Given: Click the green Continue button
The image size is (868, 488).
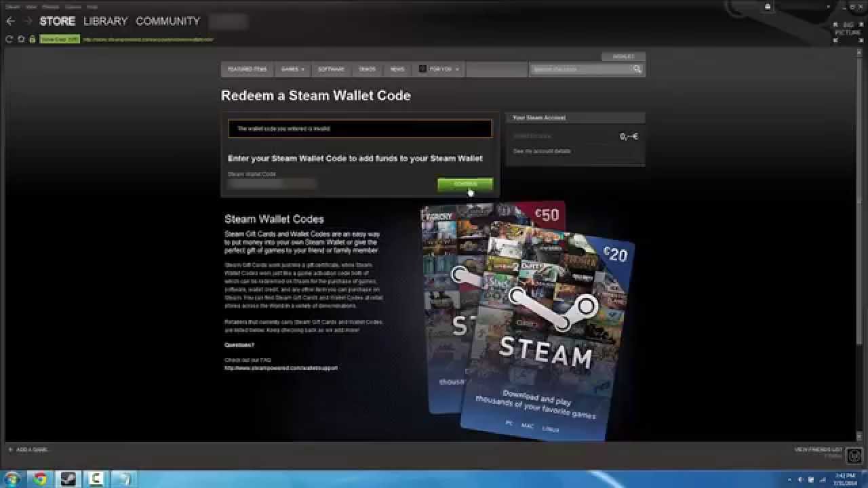Looking at the screenshot, I should 465,184.
